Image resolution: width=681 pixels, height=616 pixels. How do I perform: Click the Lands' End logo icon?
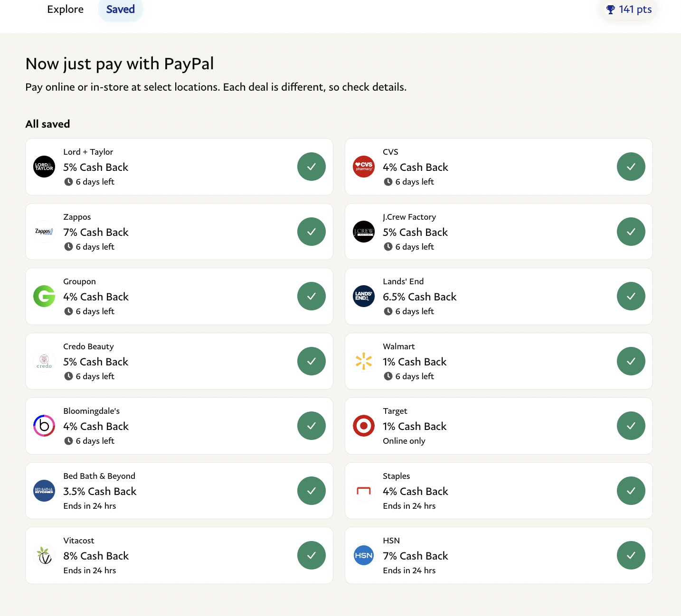364,296
